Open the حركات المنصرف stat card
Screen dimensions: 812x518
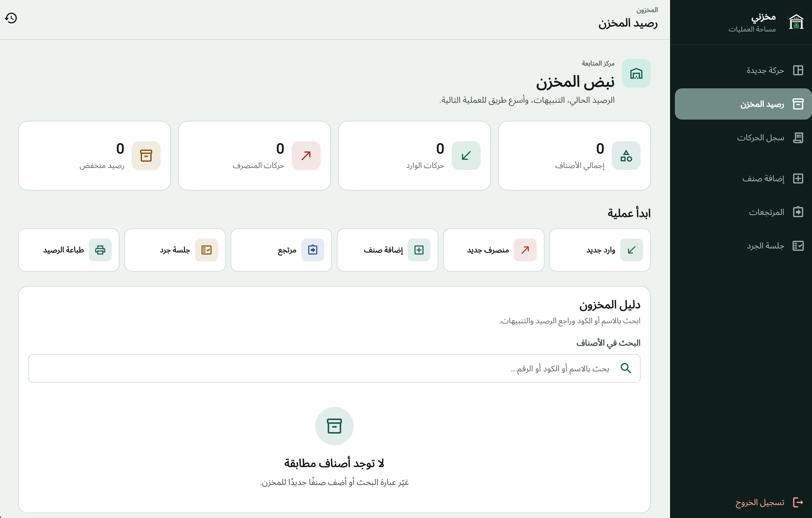click(x=254, y=156)
